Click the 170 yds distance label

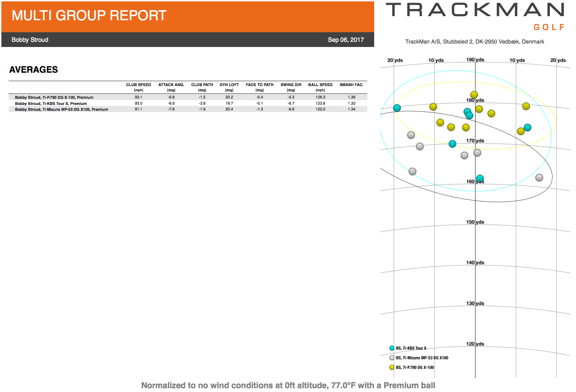click(475, 141)
